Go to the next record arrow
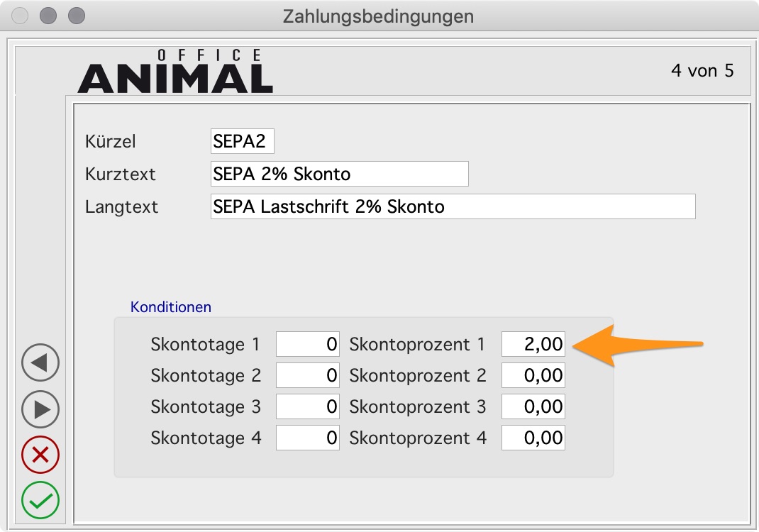Screen dimensions: 759x532 (40, 409)
